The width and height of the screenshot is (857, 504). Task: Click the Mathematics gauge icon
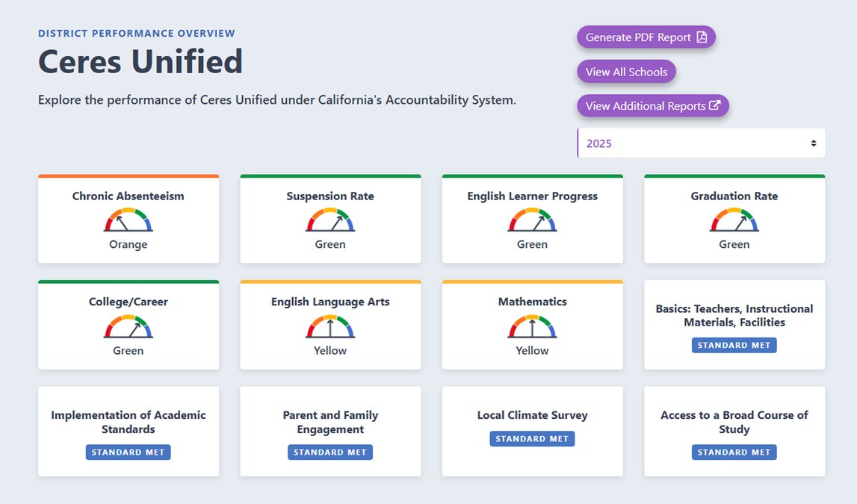pos(533,326)
